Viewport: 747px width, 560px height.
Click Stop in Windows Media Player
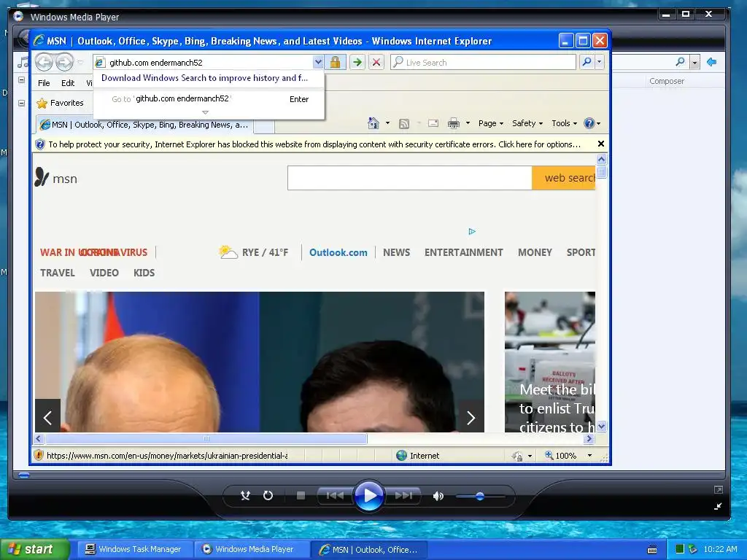[x=301, y=496]
